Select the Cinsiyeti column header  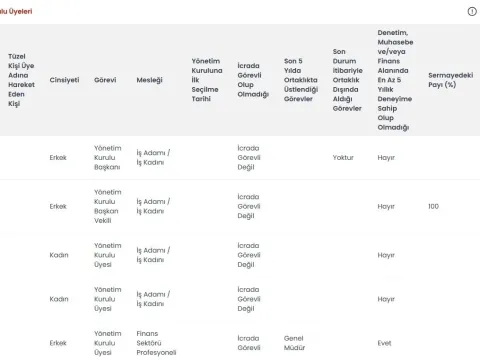click(64, 80)
